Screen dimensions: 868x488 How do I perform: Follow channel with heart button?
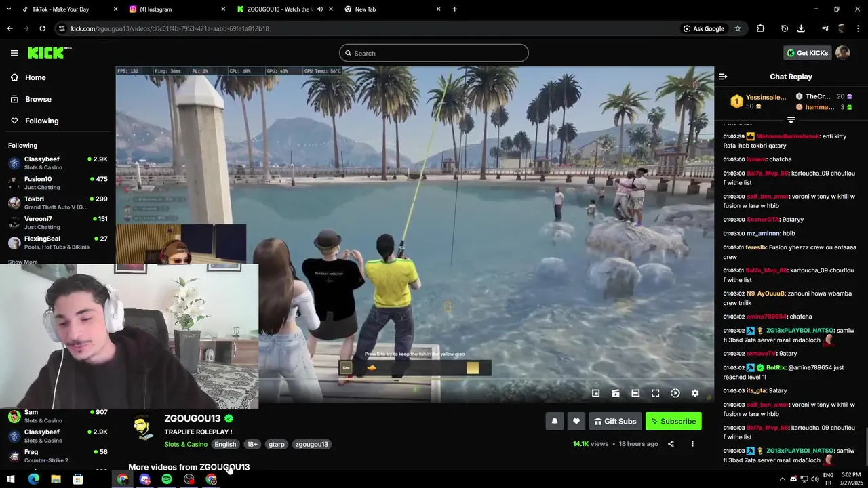(x=576, y=422)
